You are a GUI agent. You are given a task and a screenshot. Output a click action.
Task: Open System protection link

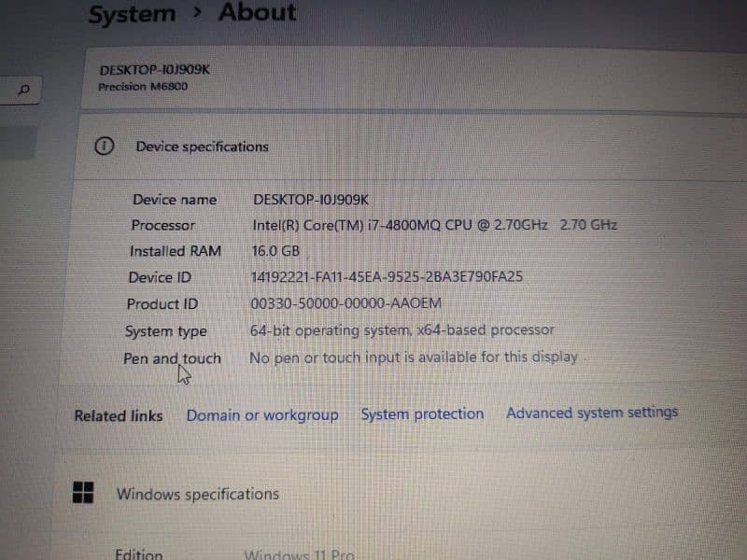point(422,413)
